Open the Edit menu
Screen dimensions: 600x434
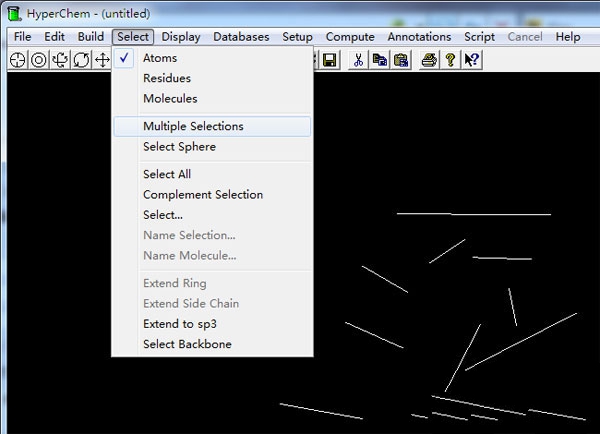[54, 37]
